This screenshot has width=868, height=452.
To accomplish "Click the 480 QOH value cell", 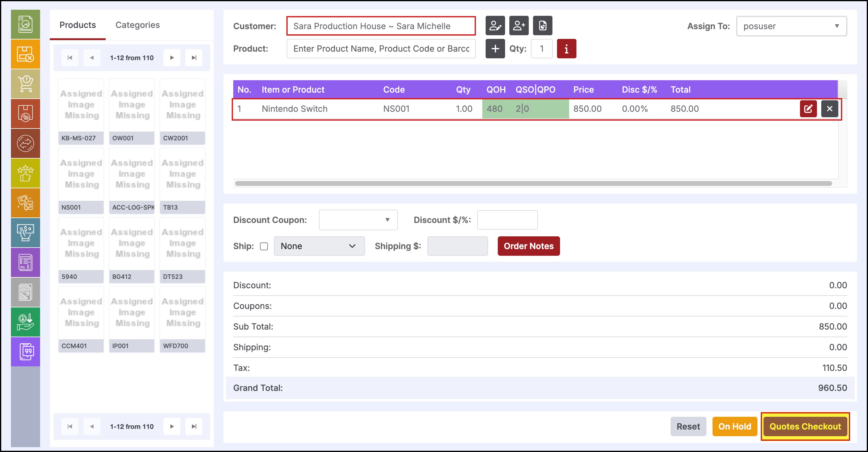I will point(494,109).
